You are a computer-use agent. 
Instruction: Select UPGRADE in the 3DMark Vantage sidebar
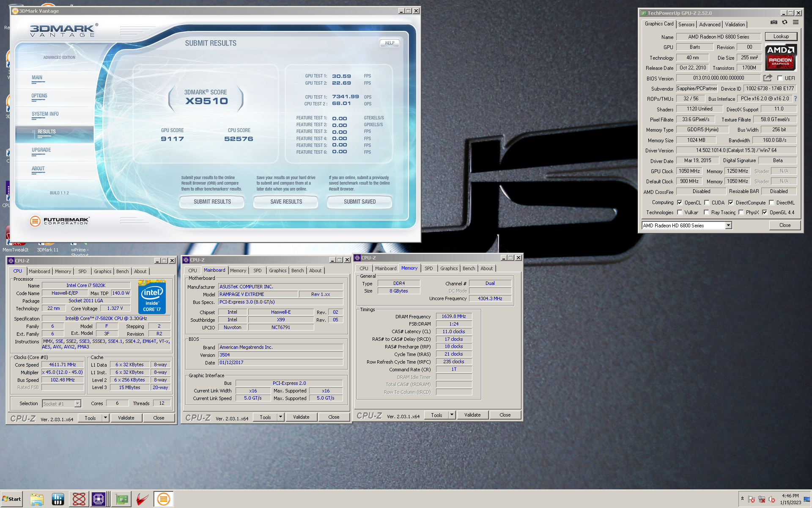[x=41, y=150]
